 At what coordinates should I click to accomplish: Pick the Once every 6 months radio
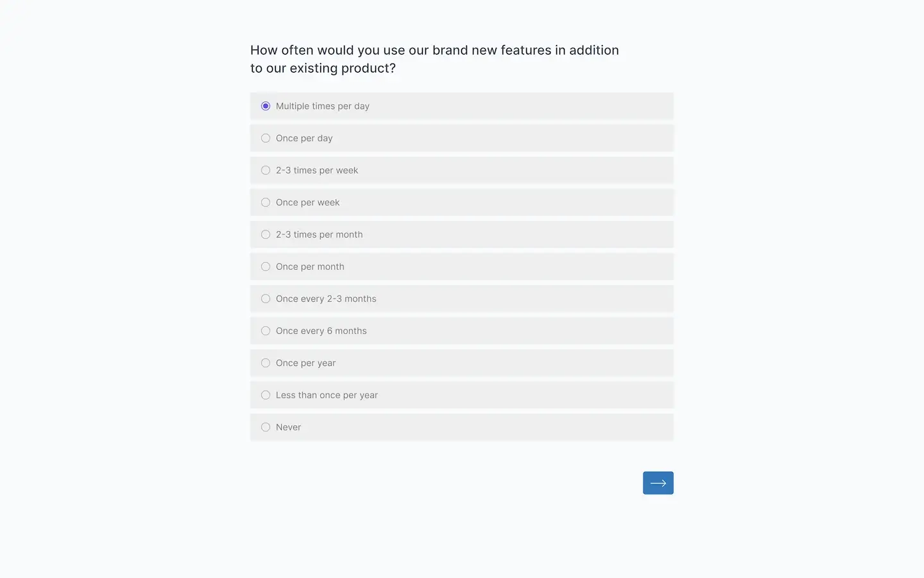coord(266,331)
